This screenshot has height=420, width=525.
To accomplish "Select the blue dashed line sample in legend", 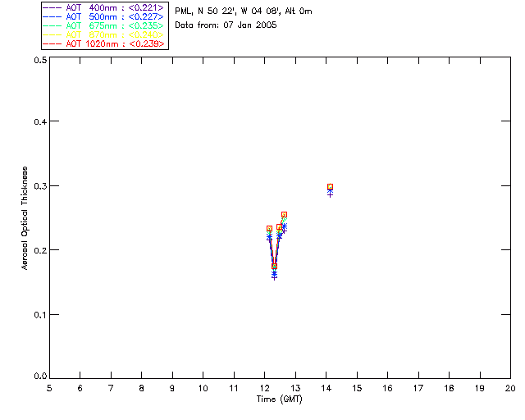I will [x=52, y=17].
